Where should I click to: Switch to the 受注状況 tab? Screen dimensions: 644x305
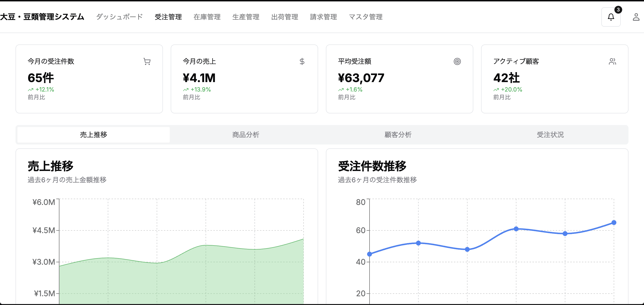pyautogui.click(x=550, y=135)
